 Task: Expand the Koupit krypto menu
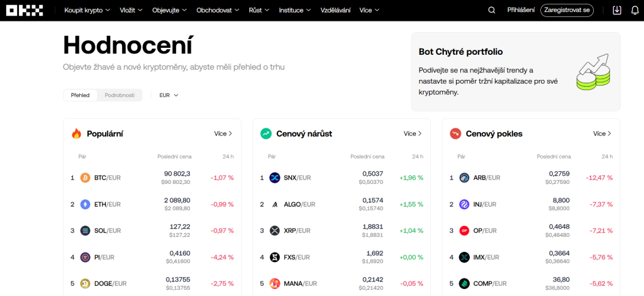coord(87,10)
